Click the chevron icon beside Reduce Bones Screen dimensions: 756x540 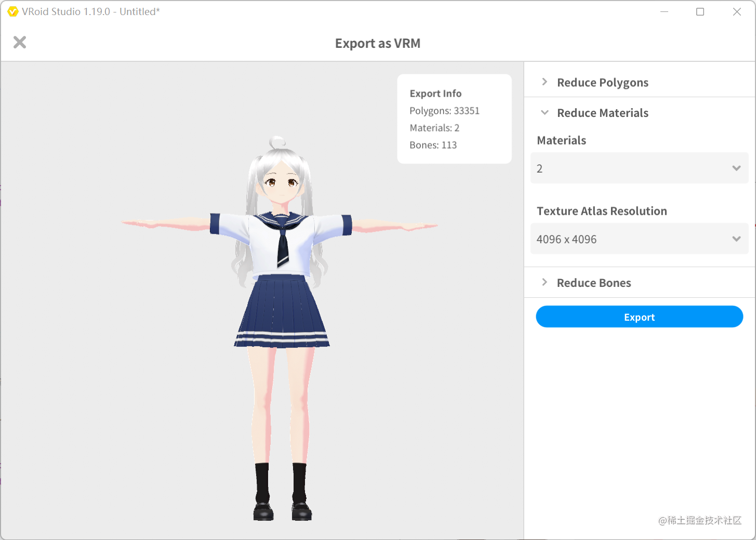544,282
